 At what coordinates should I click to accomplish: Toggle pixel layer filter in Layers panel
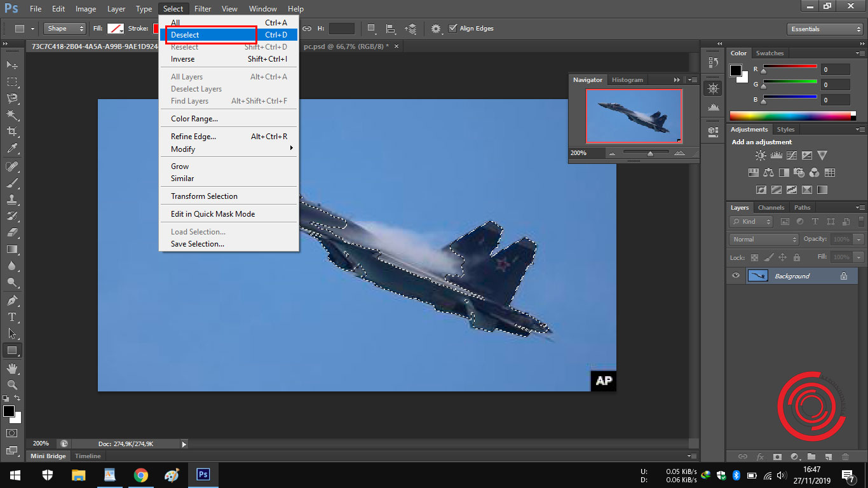785,221
